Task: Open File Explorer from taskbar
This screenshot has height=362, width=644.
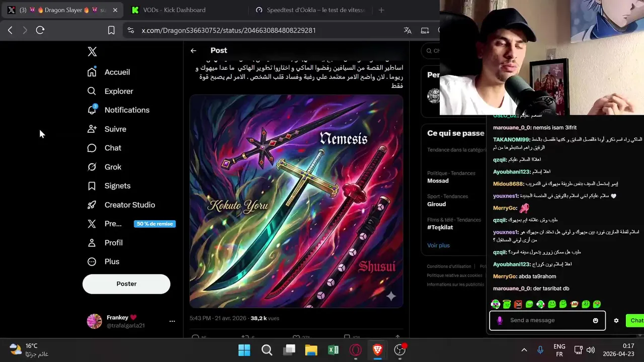Action: pos(311,350)
